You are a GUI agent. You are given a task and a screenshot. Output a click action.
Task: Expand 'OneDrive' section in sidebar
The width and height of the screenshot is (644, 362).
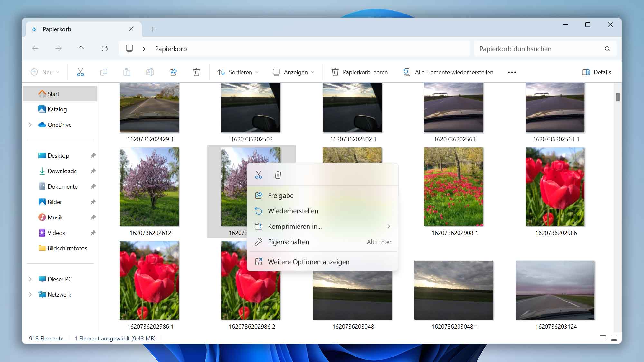pos(30,124)
